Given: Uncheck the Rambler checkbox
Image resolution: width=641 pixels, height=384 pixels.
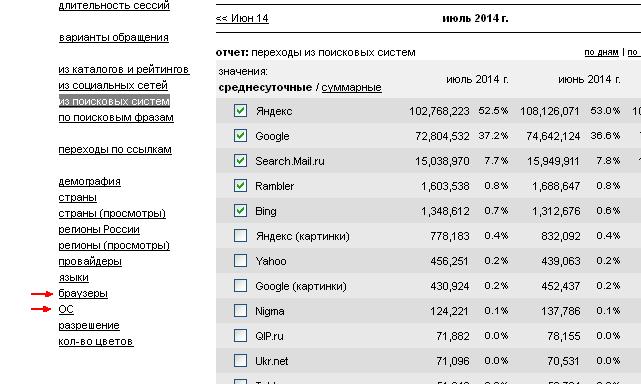Looking at the screenshot, I should coord(240,185).
